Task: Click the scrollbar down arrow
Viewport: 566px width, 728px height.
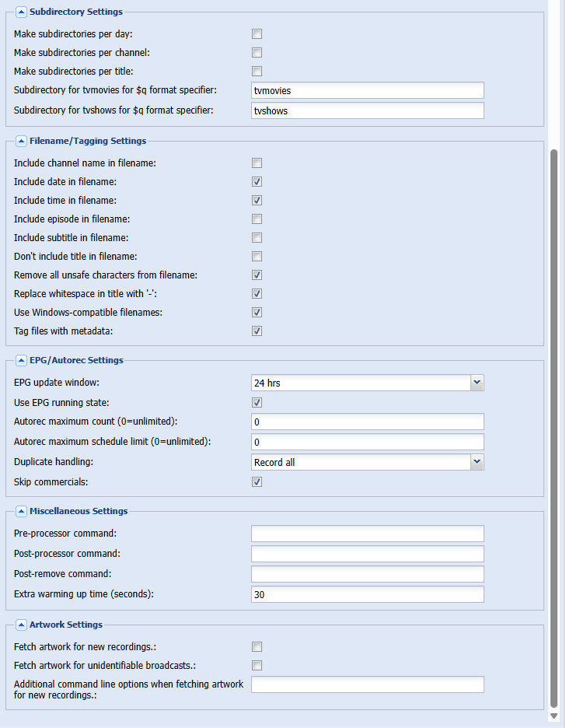Action: coord(554,716)
